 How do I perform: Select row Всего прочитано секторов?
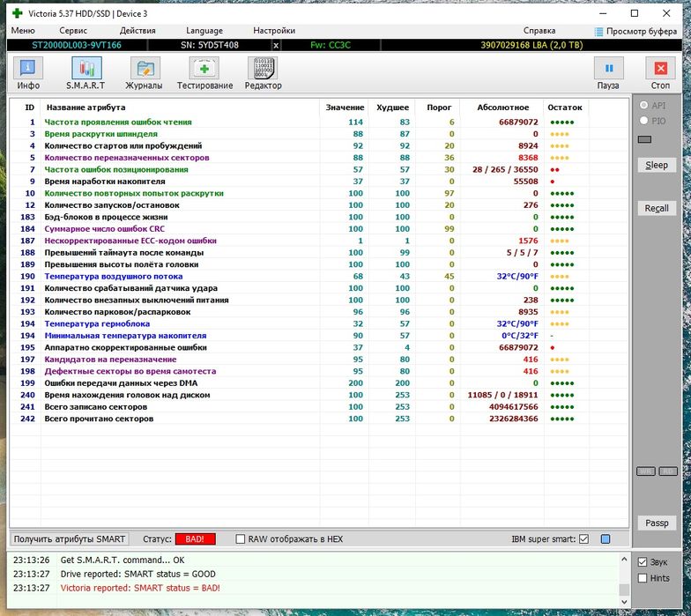click(319, 419)
